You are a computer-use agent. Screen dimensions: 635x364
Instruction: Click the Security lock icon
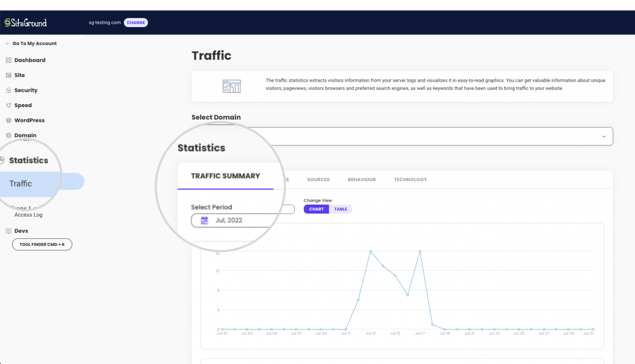tap(8, 90)
